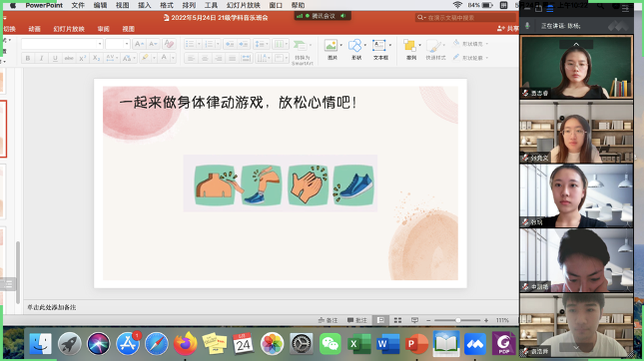Open Quick Styles 快速样式
The height and width of the screenshot is (361, 644).
pos(435,50)
